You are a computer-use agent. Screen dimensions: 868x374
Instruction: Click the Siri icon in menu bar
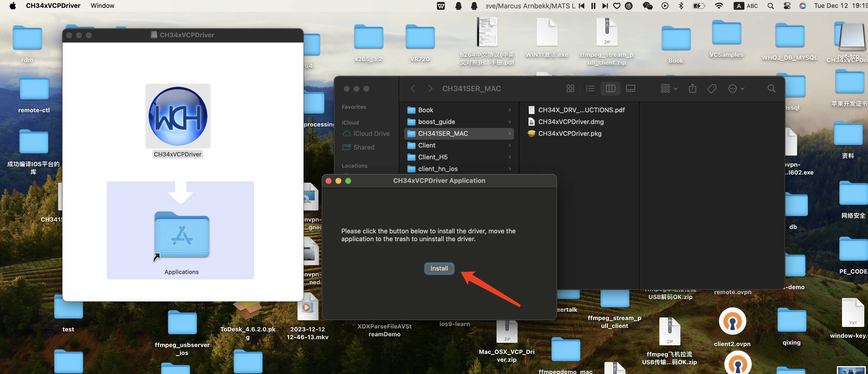803,6
